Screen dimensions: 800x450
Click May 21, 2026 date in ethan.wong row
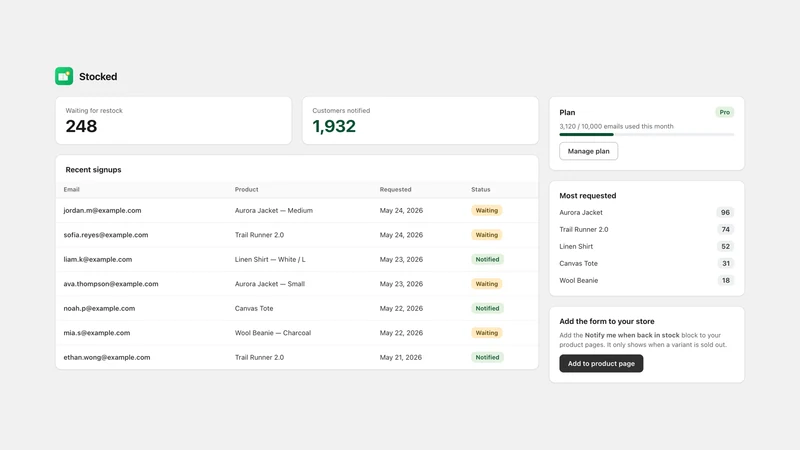coord(401,357)
